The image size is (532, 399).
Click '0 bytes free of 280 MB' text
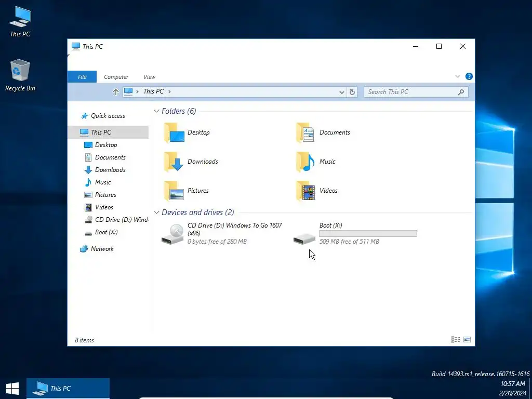(x=217, y=242)
